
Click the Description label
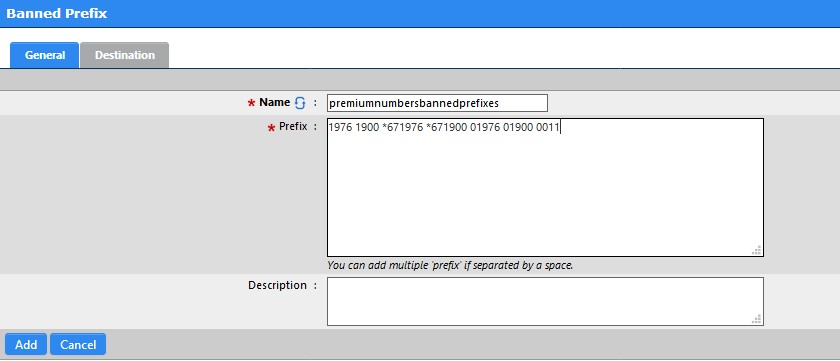click(278, 285)
